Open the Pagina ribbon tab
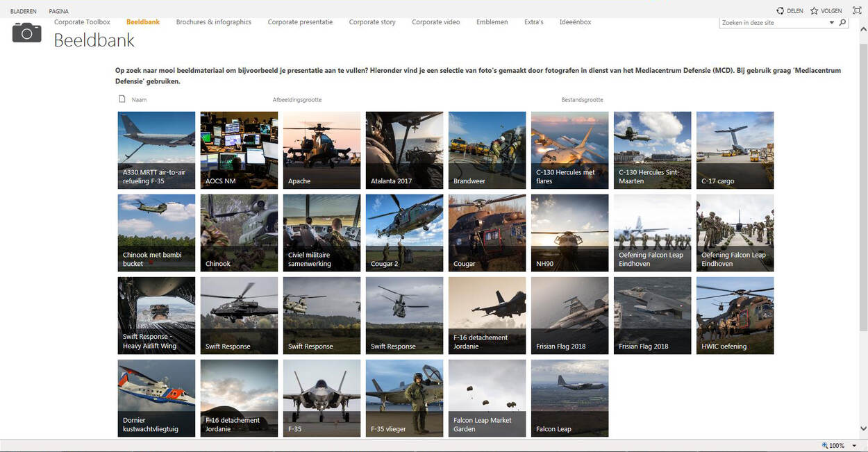The width and height of the screenshot is (868, 452). [58, 11]
